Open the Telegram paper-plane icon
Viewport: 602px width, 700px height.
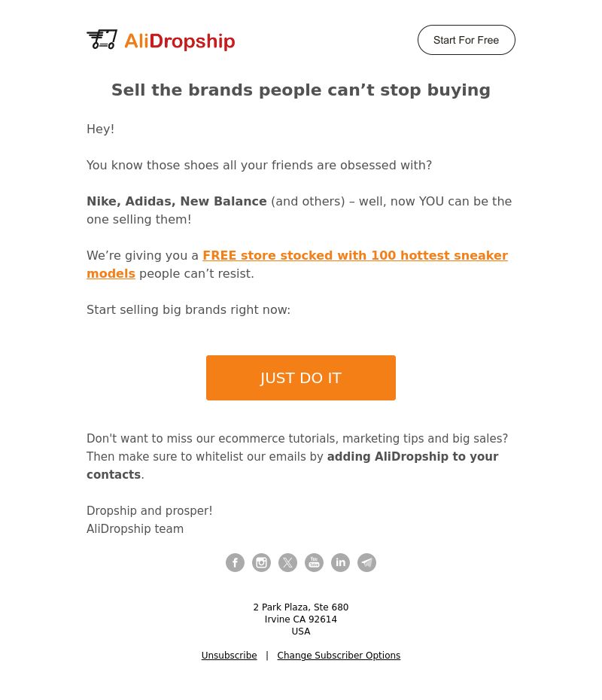click(x=366, y=562)
